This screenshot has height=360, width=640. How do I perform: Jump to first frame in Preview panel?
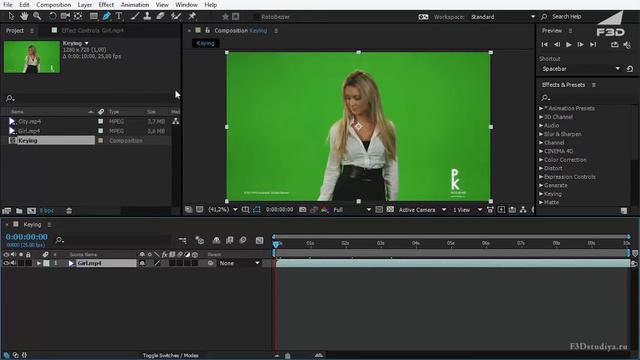coord(544,44)
